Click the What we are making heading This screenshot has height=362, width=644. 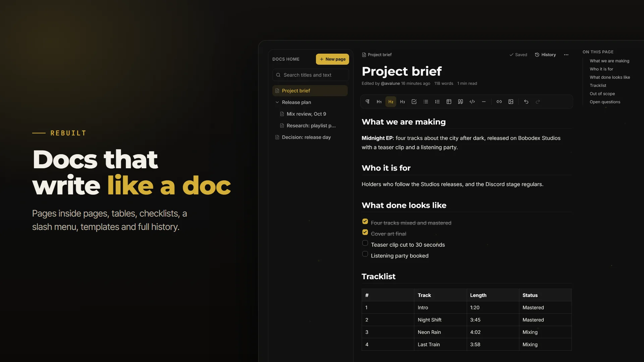tap(404, 122)
